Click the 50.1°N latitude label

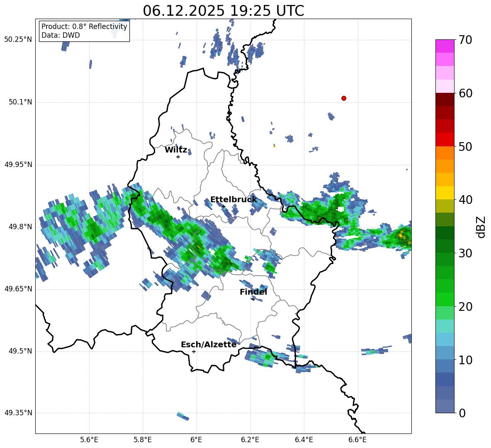tap(20, 102)
